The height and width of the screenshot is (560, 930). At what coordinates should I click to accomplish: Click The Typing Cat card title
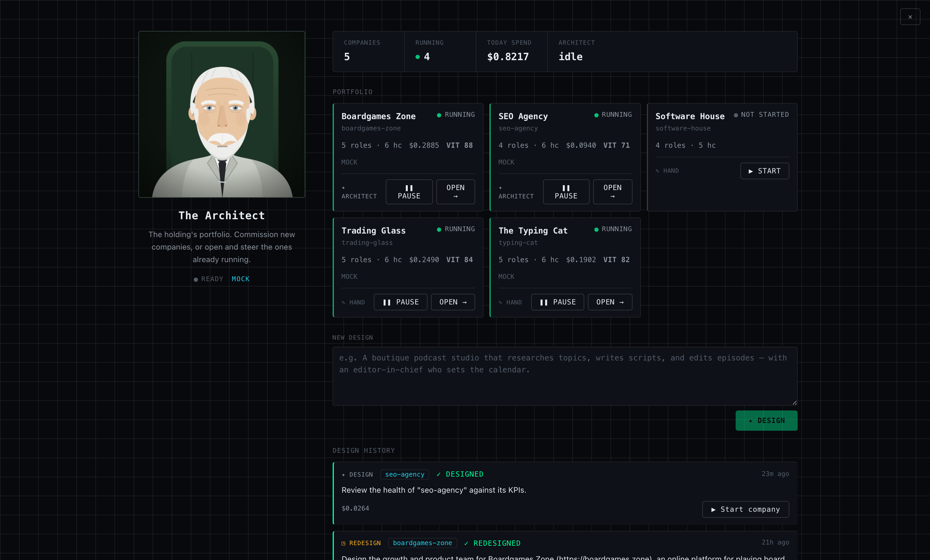pos(533,231)
